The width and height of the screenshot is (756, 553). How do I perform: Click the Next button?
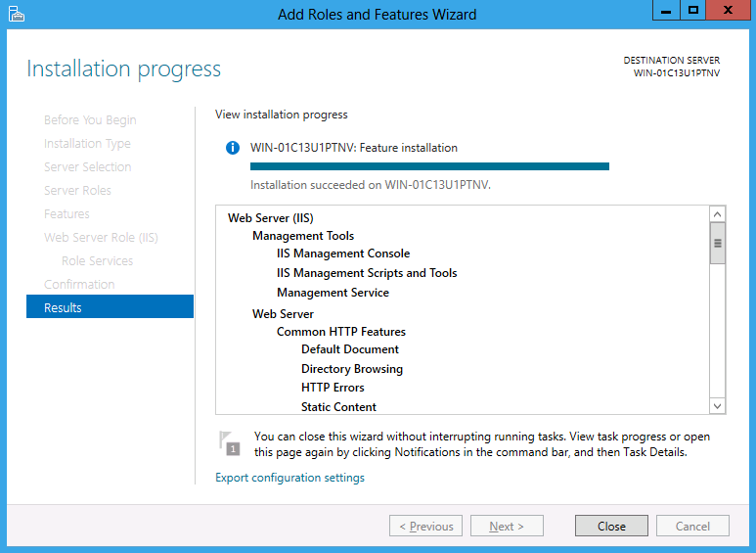click(507, 526)
